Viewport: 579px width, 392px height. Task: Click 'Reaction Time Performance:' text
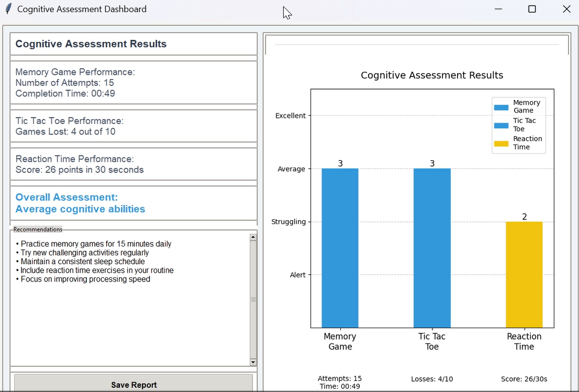[74, 159]
